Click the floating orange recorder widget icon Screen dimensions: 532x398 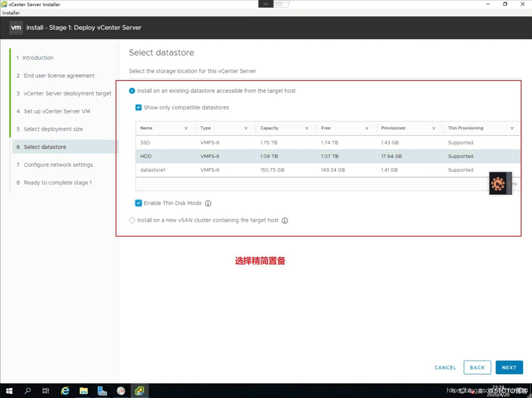pos(498,184)
